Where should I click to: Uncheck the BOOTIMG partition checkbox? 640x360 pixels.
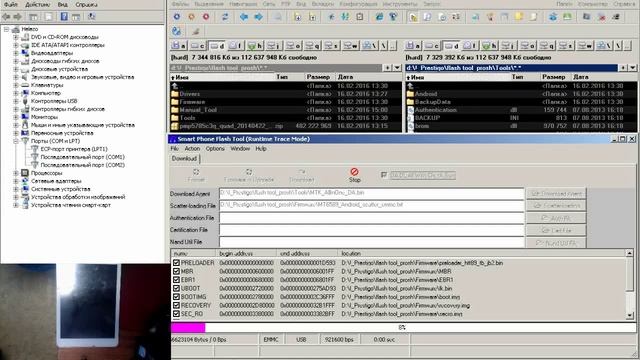click(x=176, y=297)
